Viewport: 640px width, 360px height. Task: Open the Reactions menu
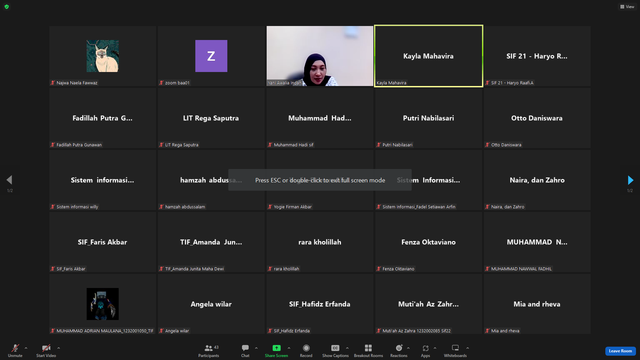[x=399, y=350]
